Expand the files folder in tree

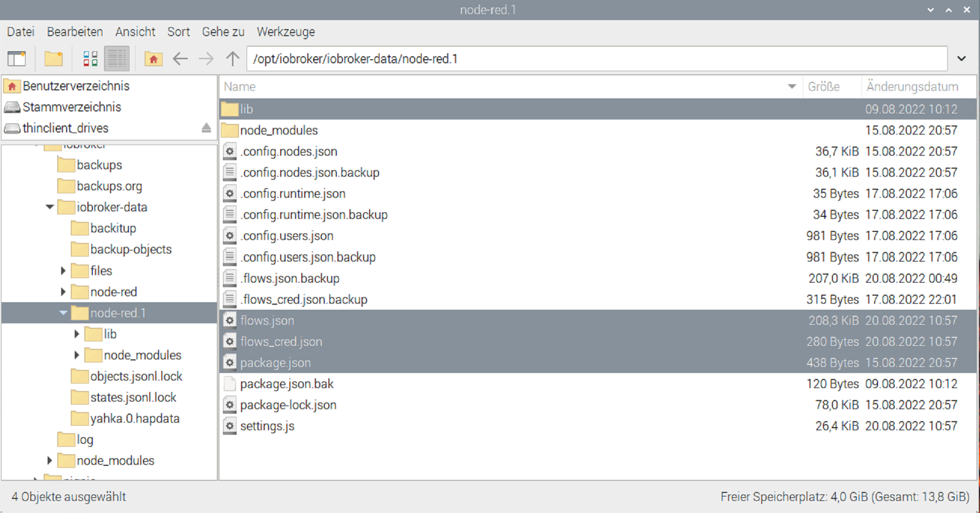point(63,271)
